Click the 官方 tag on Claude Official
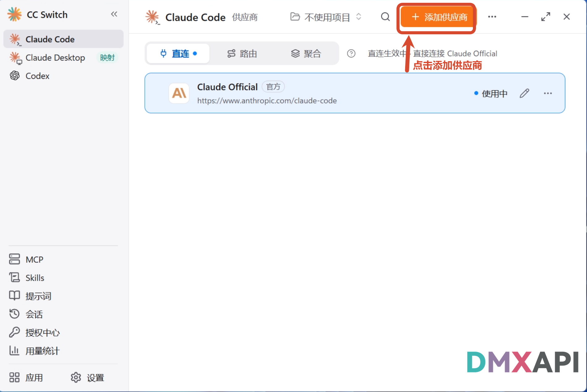 pyautogui.click(x=273, y=87)
